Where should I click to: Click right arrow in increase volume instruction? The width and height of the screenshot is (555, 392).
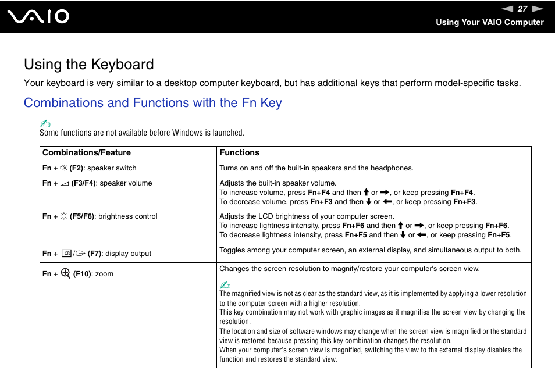pyautogui.click(x=385, y=193)
